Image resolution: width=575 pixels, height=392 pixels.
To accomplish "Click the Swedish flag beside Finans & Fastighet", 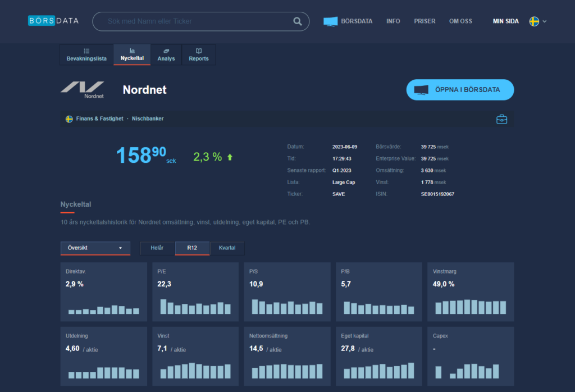I will [x=69, y=119].
